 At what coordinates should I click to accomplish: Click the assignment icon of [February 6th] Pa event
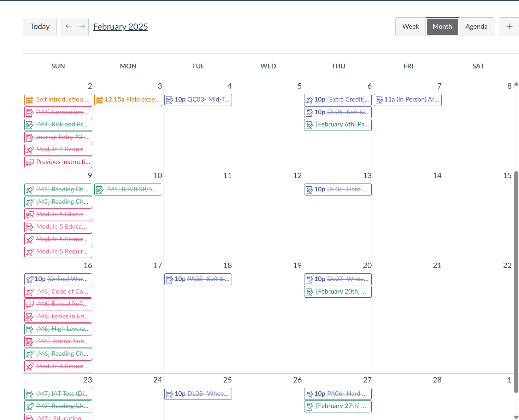tap(310, 125)
